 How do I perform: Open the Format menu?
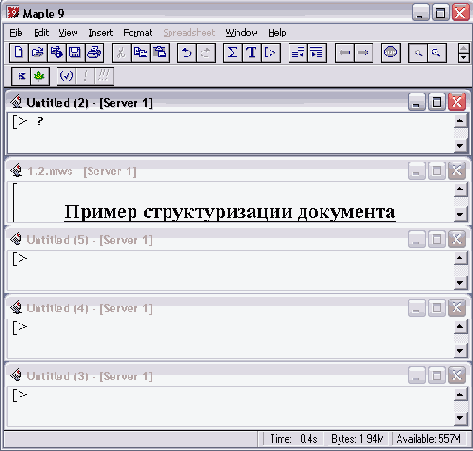[x=138, y=33]
